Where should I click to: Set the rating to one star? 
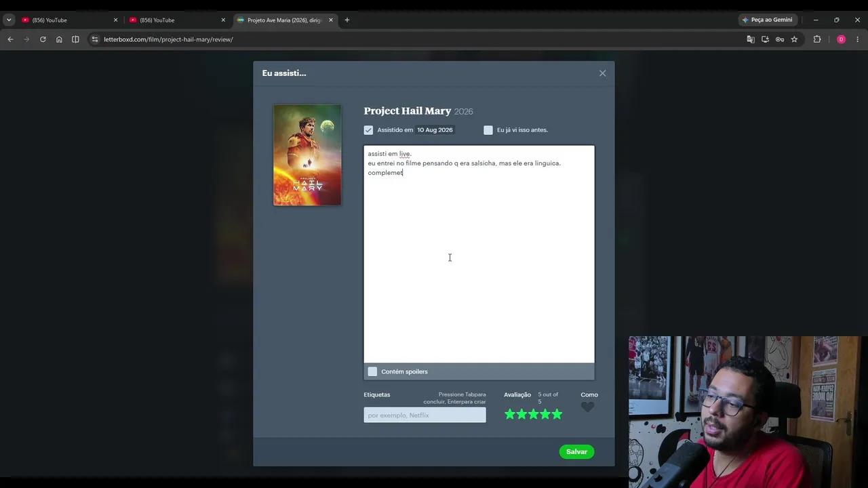pos(510,414)
